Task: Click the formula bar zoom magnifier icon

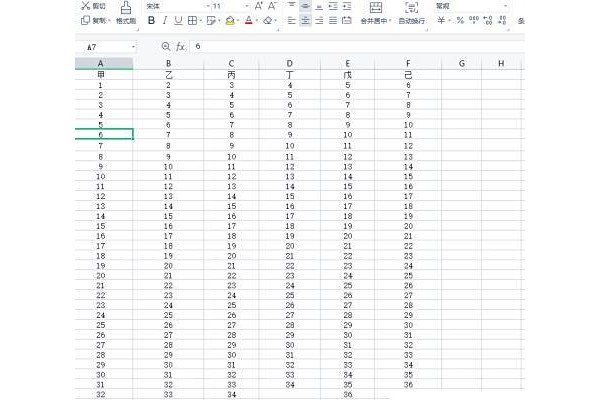Action: (166, 47)
